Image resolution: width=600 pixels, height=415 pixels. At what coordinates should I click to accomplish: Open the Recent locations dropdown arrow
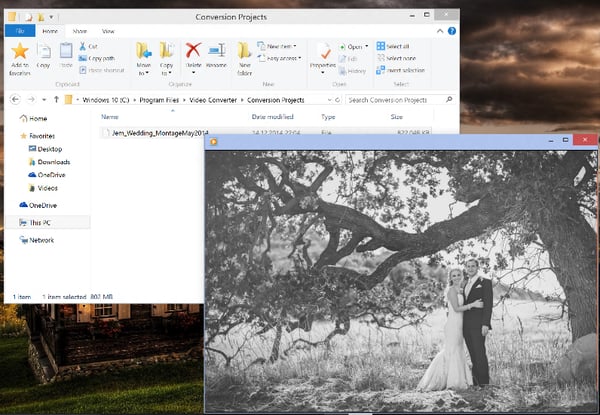point(44,100)
